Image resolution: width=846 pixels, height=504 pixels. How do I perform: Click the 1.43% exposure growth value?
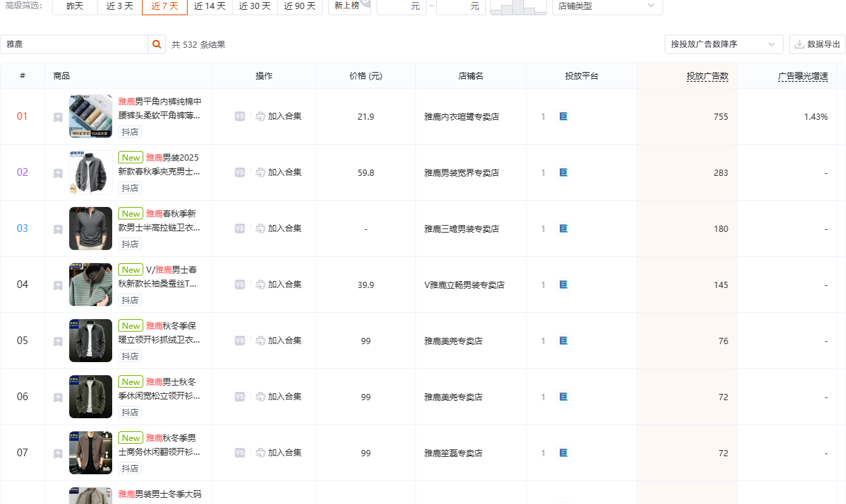coord(816,117)
